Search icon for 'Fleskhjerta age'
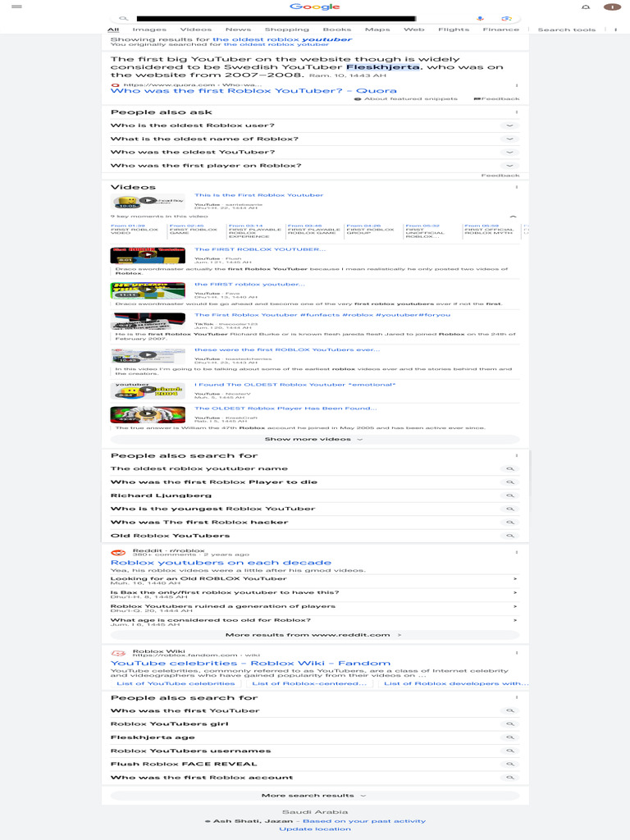The image size is (630, 840). tap(510, 737)
